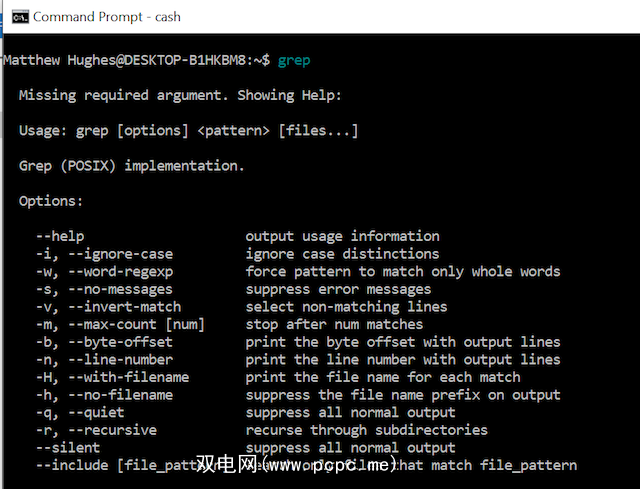Click the "Missing required argument" message line

tap(180, 95)
